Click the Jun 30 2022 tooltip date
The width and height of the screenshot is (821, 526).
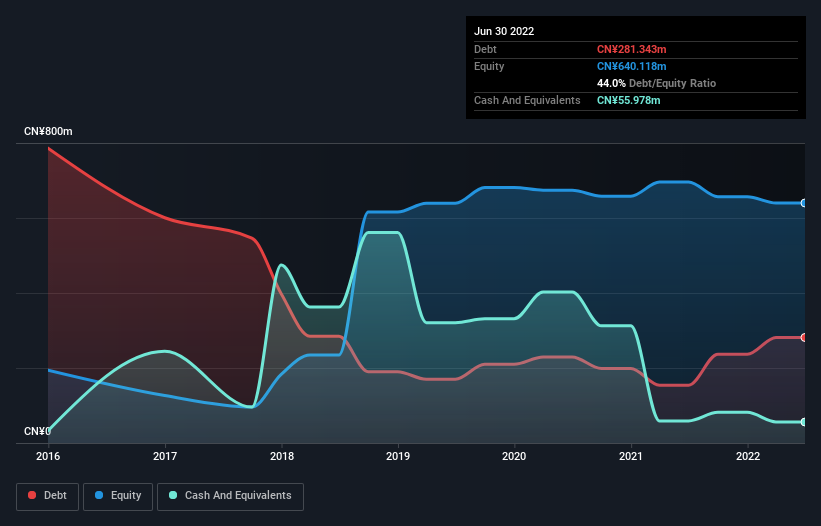coord(504,31)
